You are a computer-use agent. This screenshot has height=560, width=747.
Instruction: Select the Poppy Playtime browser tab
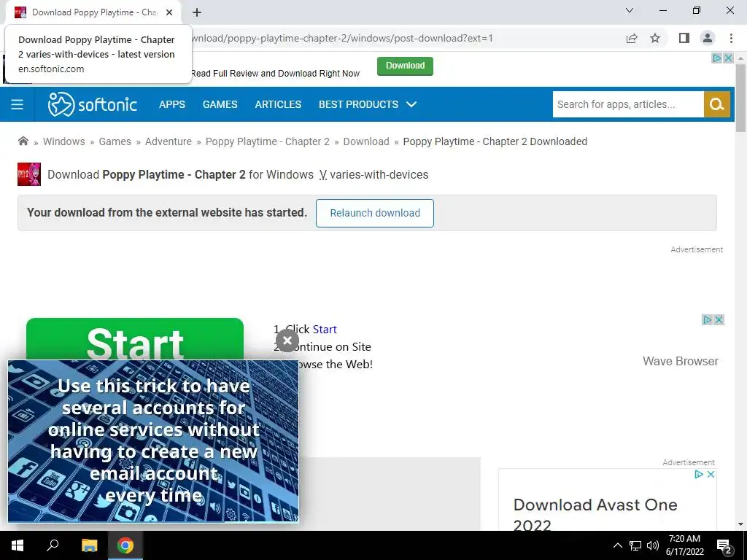[x=94, y=12]
